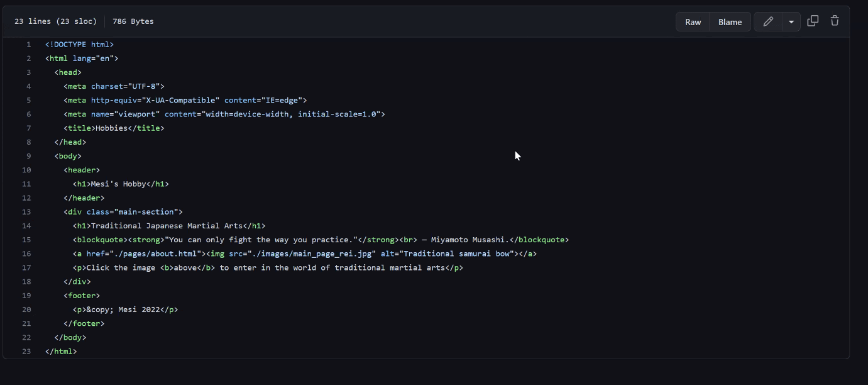Select line number 1
The height and width of the screenshot is (385, 868).
click(x=28, y=45)
